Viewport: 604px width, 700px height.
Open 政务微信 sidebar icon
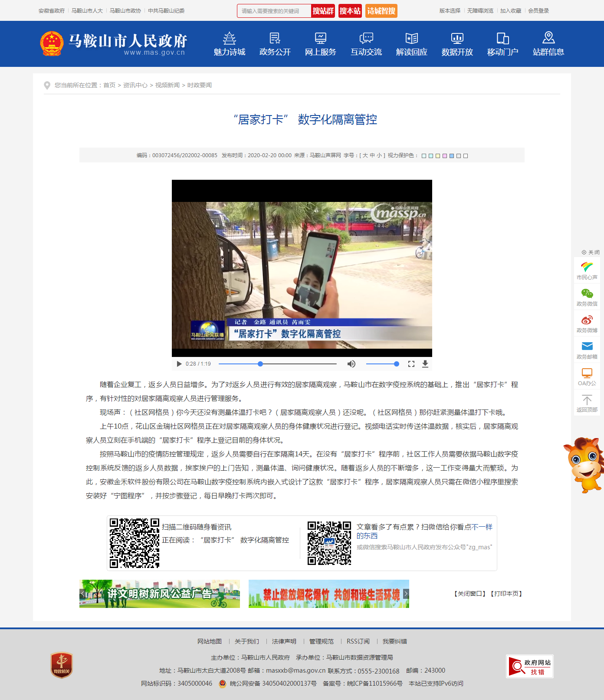[587, 297]
